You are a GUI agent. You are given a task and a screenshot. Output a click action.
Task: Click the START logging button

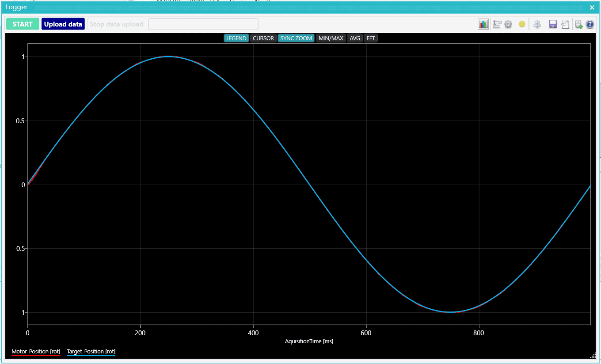pyautogui.click(x=23, y=24)
